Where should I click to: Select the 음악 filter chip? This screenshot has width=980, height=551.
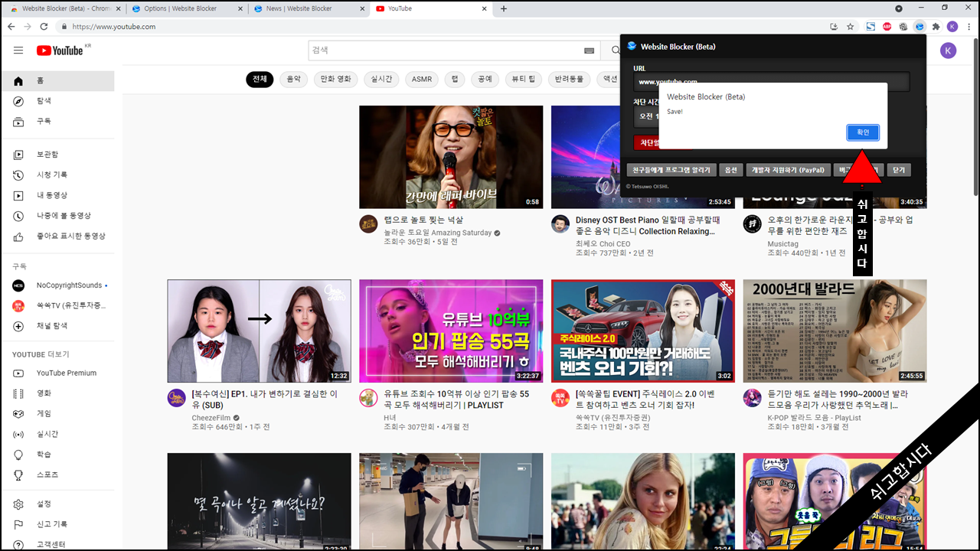tap(294, 79)
